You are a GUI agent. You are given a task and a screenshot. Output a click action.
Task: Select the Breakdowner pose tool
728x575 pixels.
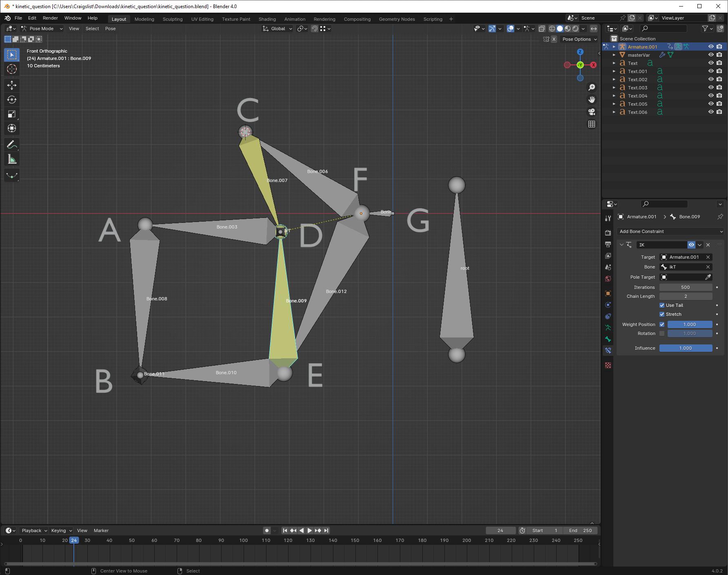[x=12, y=175]
